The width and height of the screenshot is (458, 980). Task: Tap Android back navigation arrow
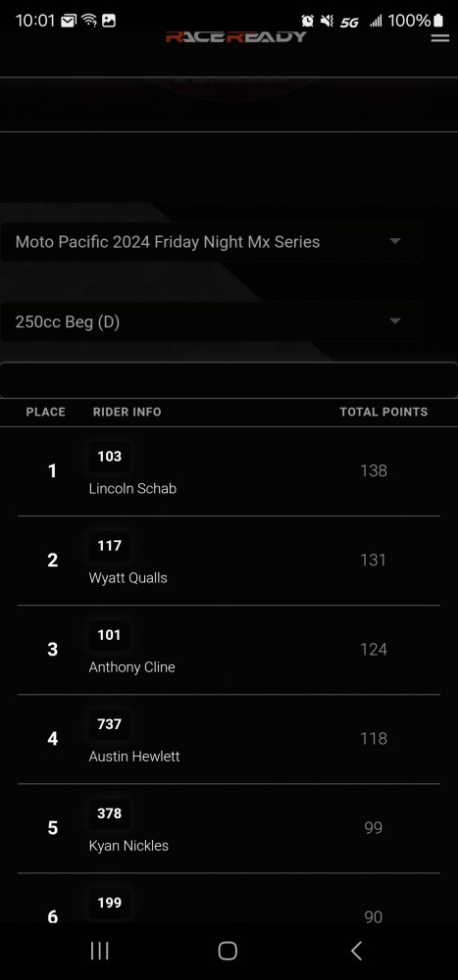(356, 951)
